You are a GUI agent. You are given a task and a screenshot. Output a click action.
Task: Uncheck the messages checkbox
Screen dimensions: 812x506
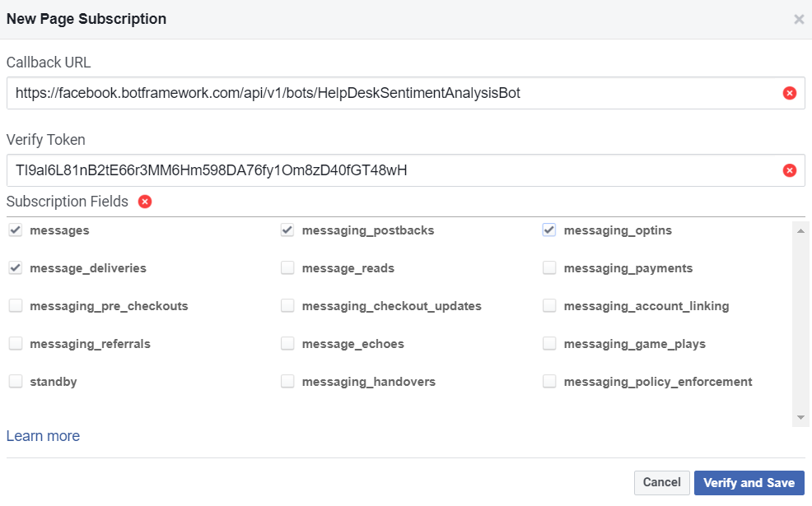(16, 230)
